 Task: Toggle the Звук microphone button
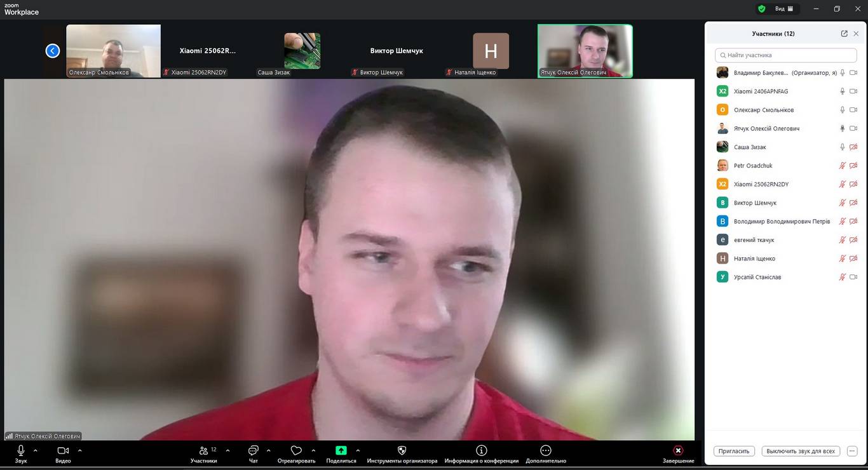21,450
